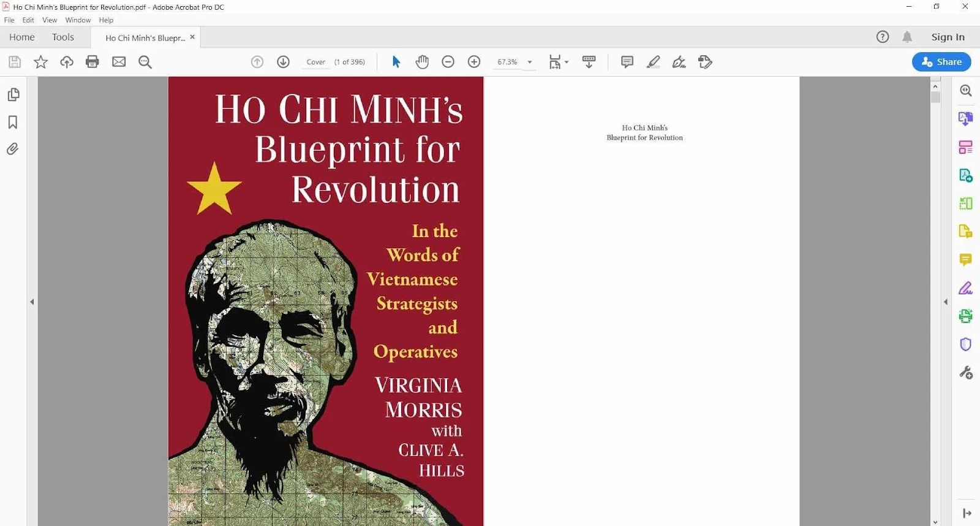This screenshot has width=980, height=526.
Task: Open zoom level dropdown arrow
Action: point(530,62)
